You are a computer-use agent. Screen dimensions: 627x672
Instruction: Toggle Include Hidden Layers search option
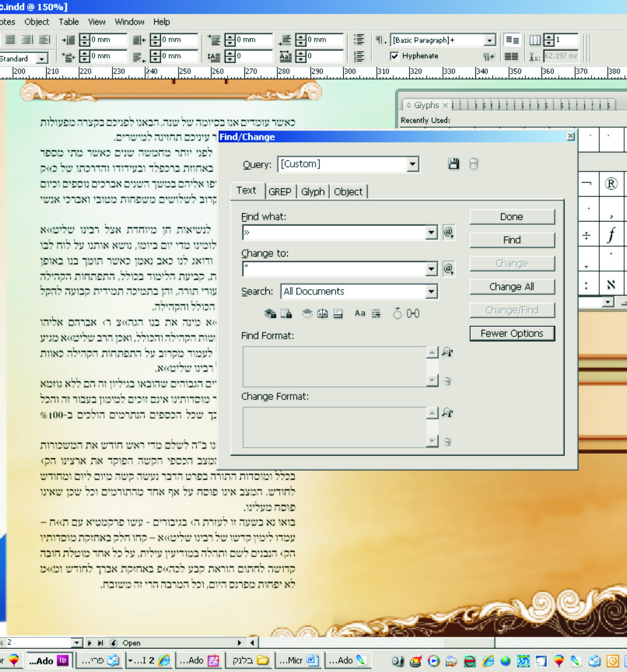tap(307, 314)
